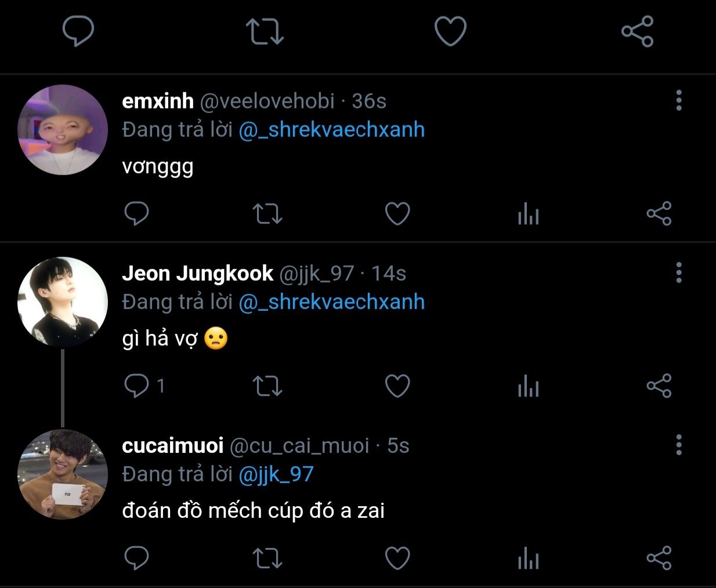Open @_shrekvaechxanh mention under emxinh
The width and height of the screenshot is (716, 588).
331,130
